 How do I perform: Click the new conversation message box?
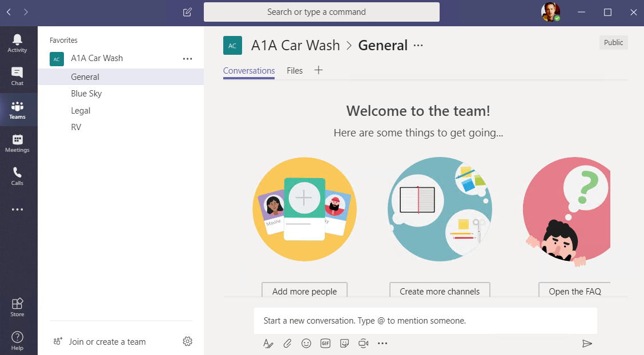tap(425, 321)
